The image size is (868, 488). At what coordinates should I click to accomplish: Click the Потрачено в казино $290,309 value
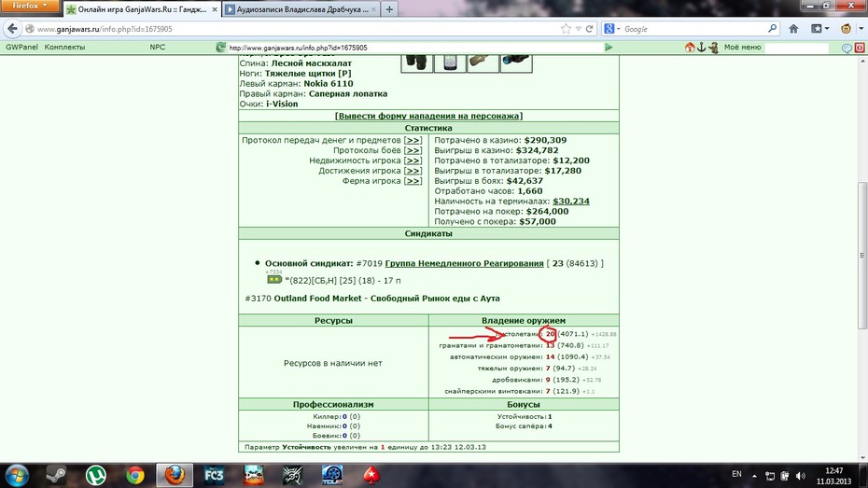[x=545, y=140]
